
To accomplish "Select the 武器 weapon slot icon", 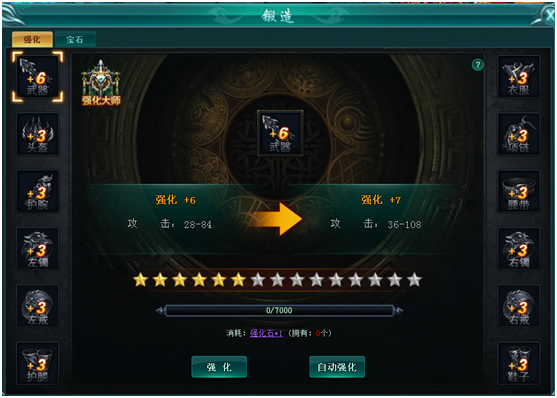I will [x=38, y=77].
